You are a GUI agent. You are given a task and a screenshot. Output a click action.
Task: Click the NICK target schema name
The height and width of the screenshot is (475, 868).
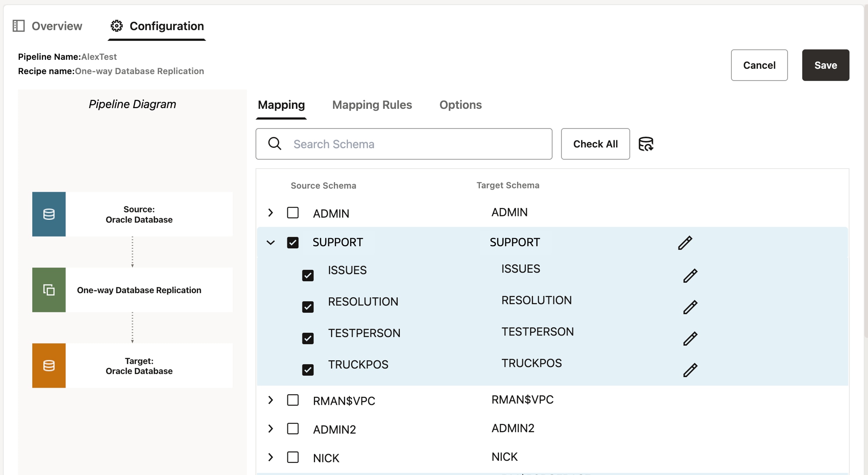(504, 457)
